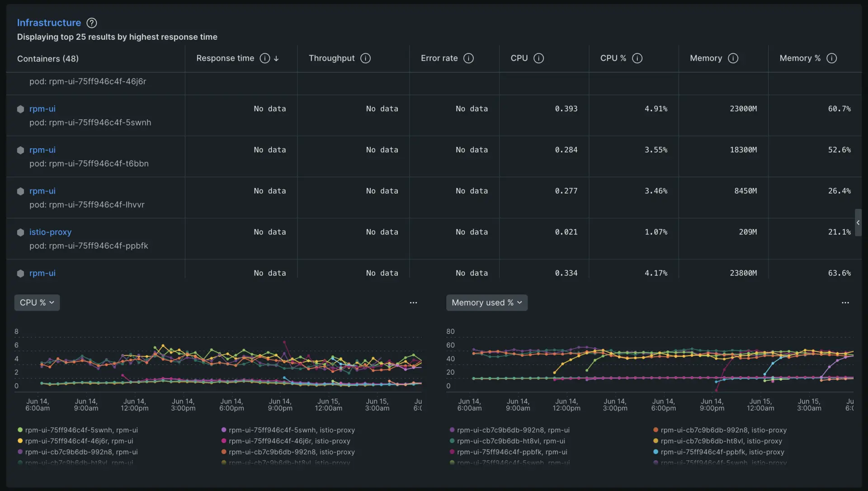Image resolution: width=868 pixels, height=491 pixels.
Task: Open the Memory used % metric dropdown
Action: click(486, 302)
